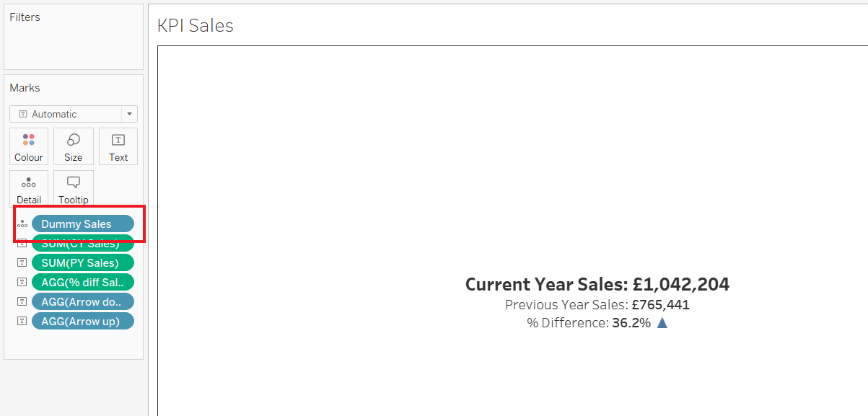Select the SUM(PY Sales) pill

(x=83, y=262)
